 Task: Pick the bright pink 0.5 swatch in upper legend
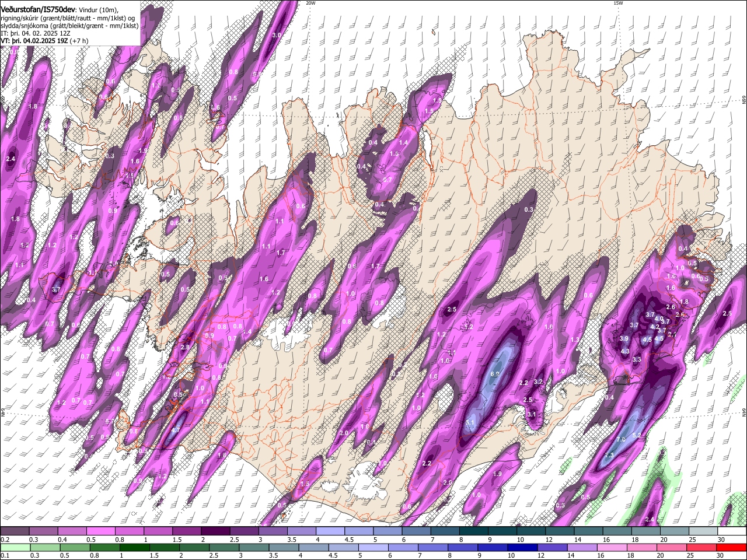(100, 531)
